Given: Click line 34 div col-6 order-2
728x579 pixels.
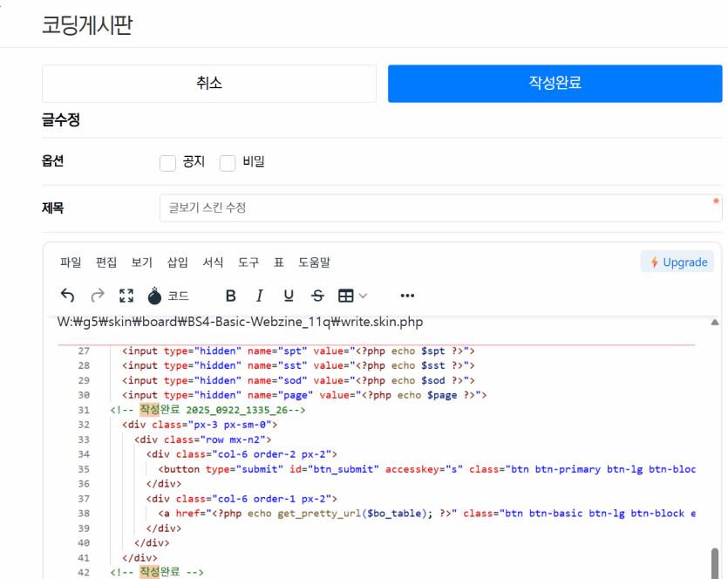Looking at the screenshot, I should coord(242,454).
